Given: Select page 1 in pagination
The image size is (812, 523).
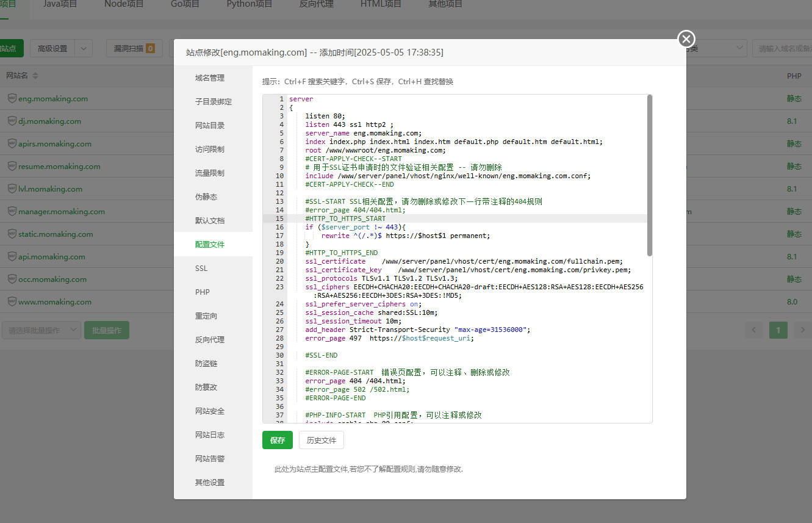Looking at the screenshot, I should [x=778, y=330].
